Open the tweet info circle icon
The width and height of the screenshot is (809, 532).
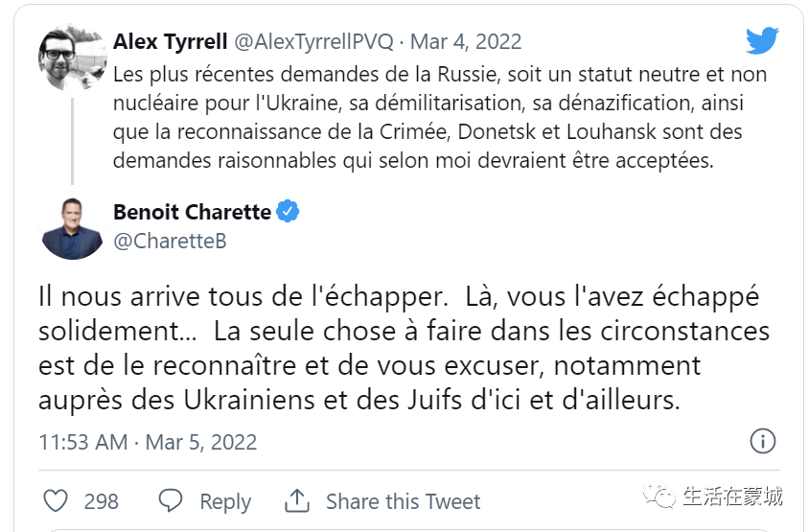click(x=763, y=441)
